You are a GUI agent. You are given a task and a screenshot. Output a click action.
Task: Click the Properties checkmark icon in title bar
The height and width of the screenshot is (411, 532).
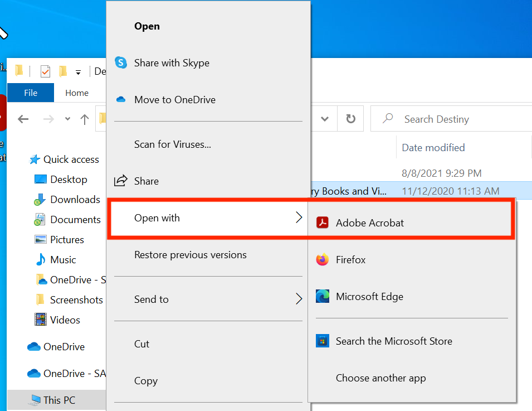(45, 71)
